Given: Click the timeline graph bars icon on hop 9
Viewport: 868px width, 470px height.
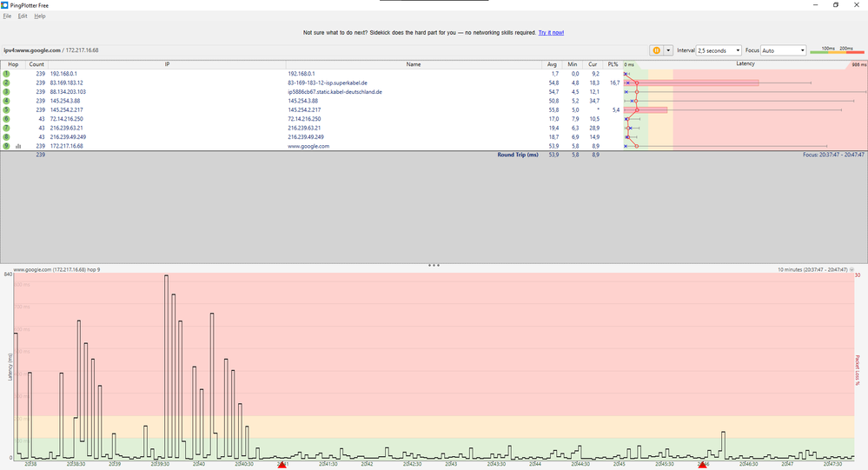Looking at the screenshot, I should point(18,146).
